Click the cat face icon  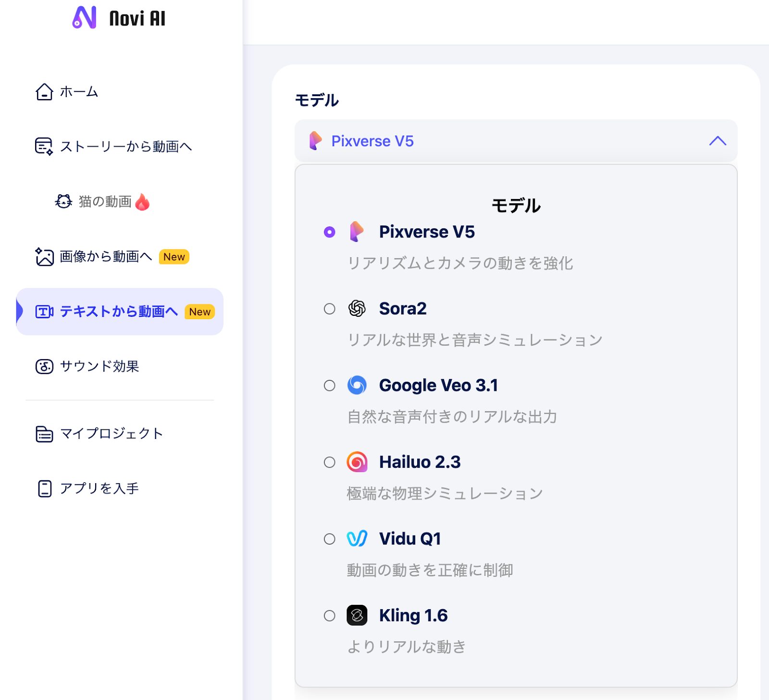click(63, 201)
